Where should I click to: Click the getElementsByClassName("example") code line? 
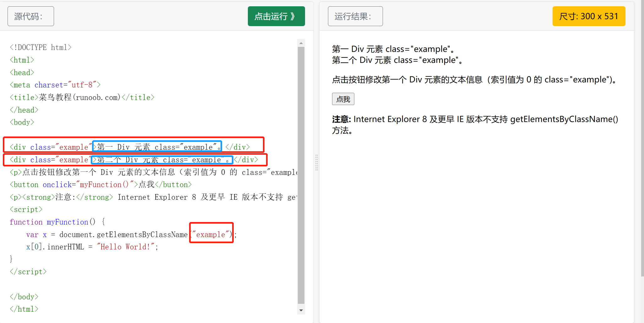point(132,235)
